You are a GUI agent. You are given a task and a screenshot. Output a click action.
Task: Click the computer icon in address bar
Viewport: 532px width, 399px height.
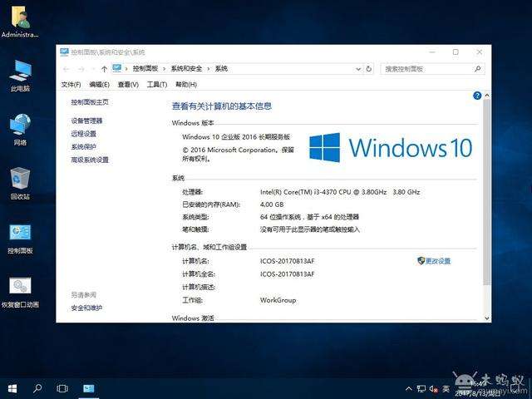[x=116, y=68]
